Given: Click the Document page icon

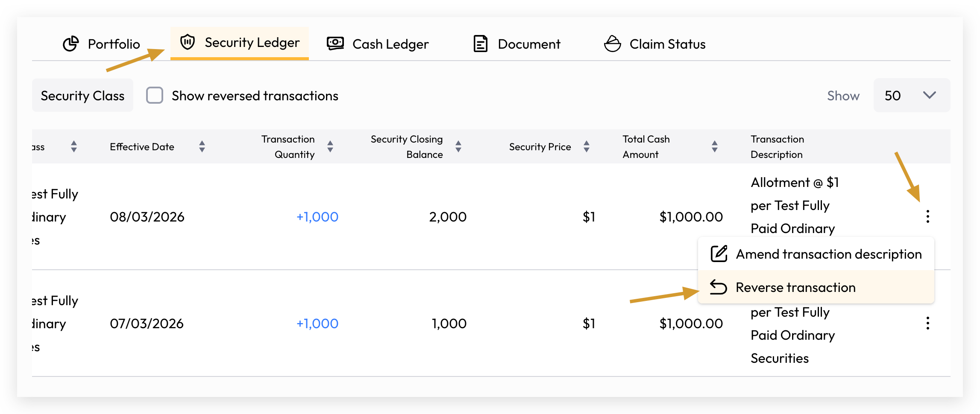Looking at the screenshot, I should tap(481, 44).
